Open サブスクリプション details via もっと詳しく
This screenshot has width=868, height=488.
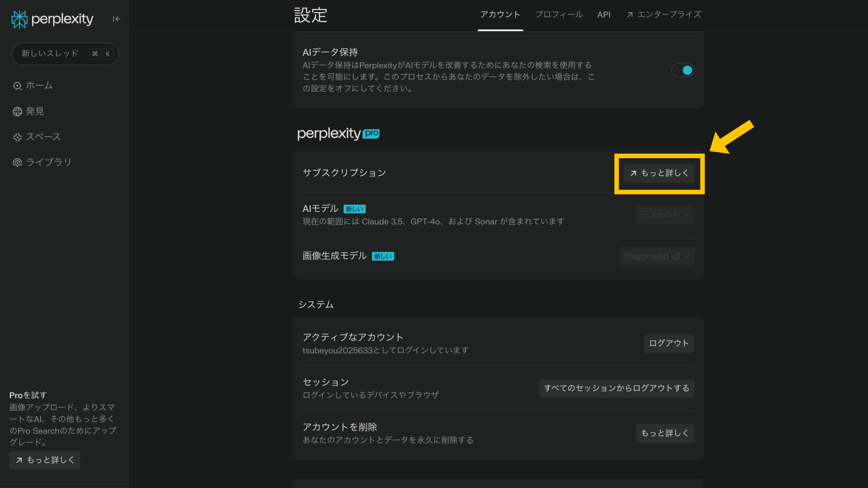coord(659,173)
